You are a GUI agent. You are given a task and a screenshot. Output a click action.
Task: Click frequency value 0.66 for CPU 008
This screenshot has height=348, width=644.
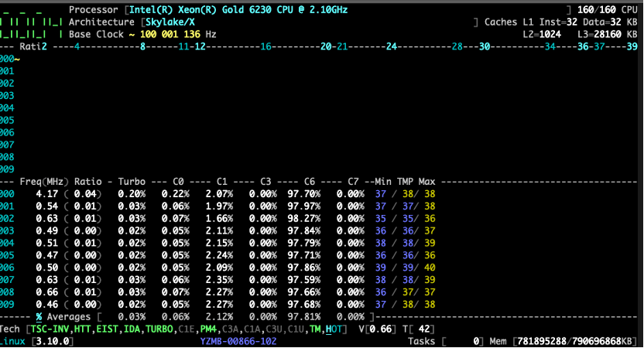pyautogui.click(x=46, y=292)
